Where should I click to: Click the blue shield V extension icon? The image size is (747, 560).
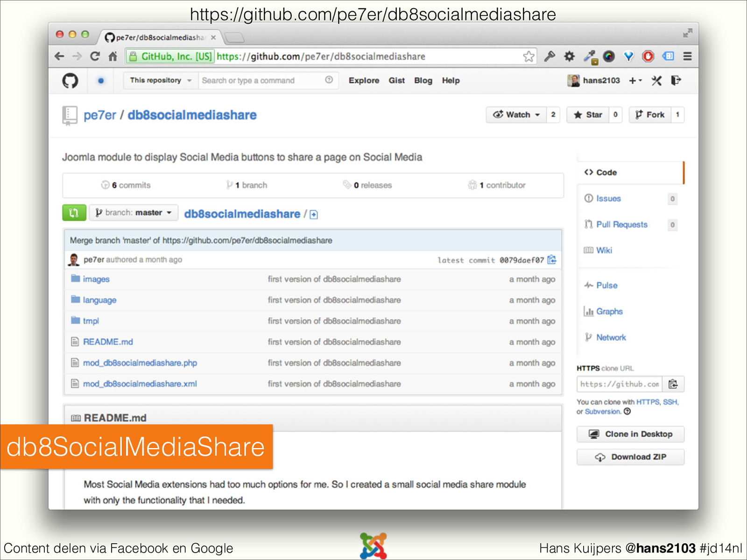pyautogui.click(x=629, y=56)
